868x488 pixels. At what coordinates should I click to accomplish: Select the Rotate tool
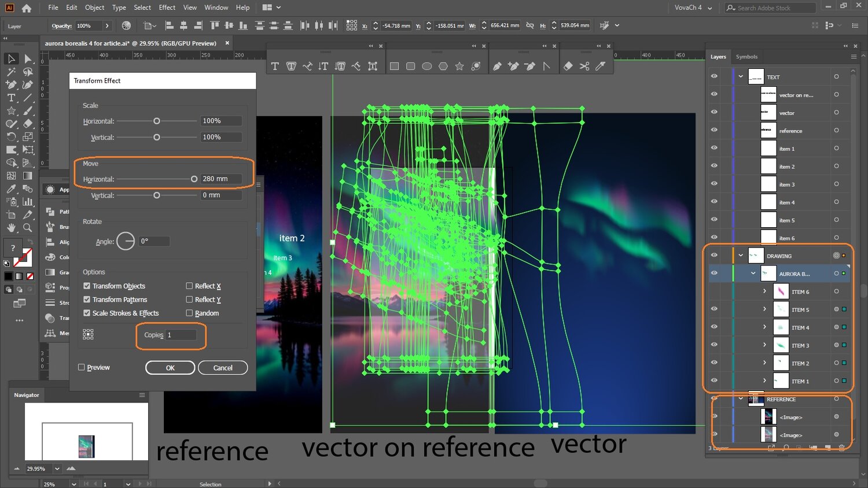click(x=11, y=137)
